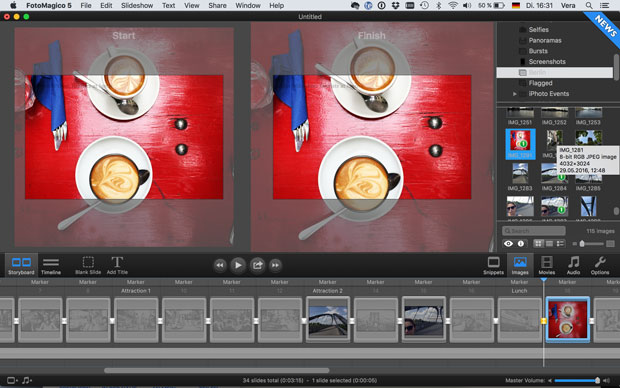This screenshot has width=620, height=388.
Task: Select the highlighted Berlin album
Action: click(554, 72)
